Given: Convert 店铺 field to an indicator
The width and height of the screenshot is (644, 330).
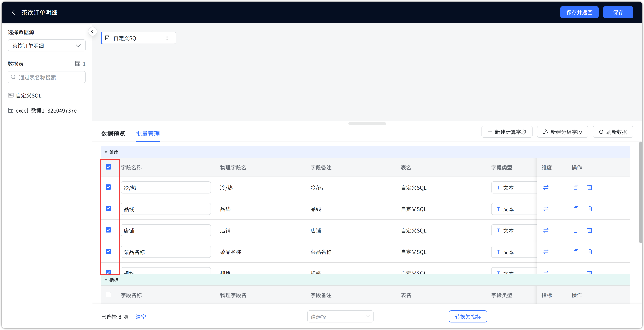Looking at the screenshot, I should 546,230.
